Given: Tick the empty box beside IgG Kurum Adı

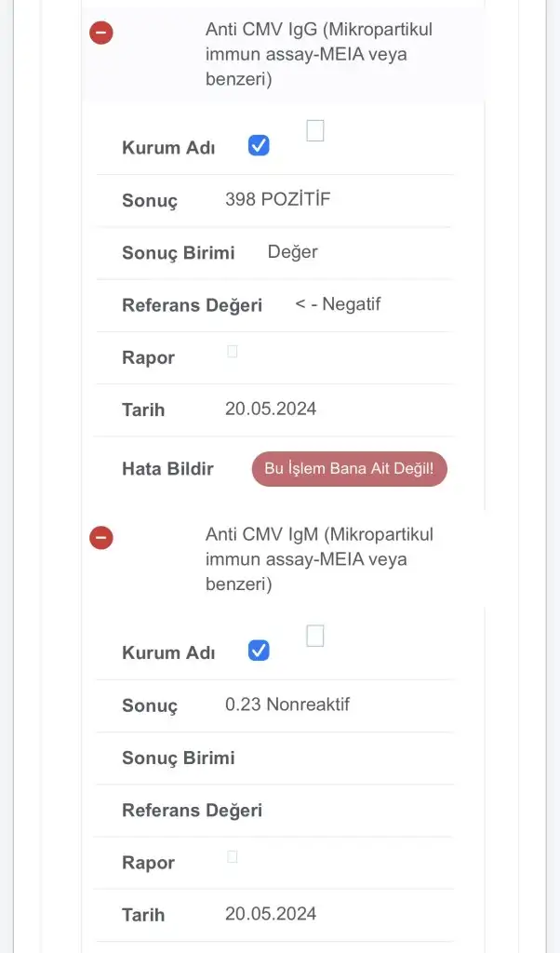Looking at the screenshot, I should (315, 131).
